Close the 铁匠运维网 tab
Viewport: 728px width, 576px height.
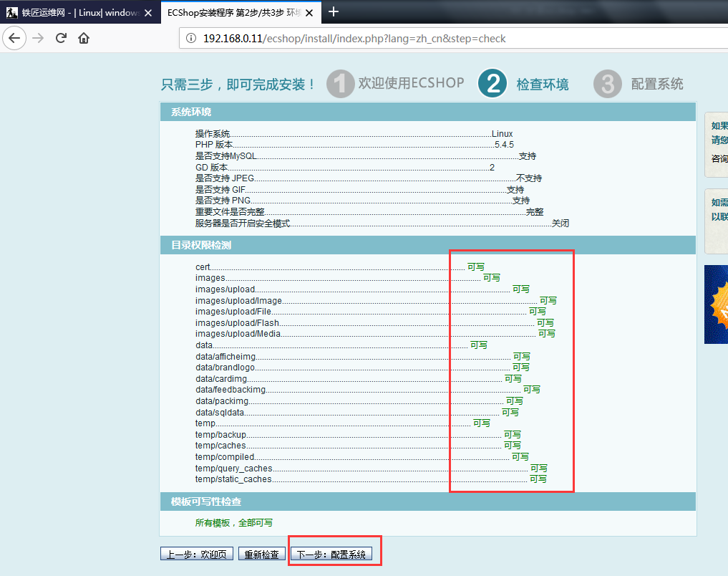[x=148, y=13]
